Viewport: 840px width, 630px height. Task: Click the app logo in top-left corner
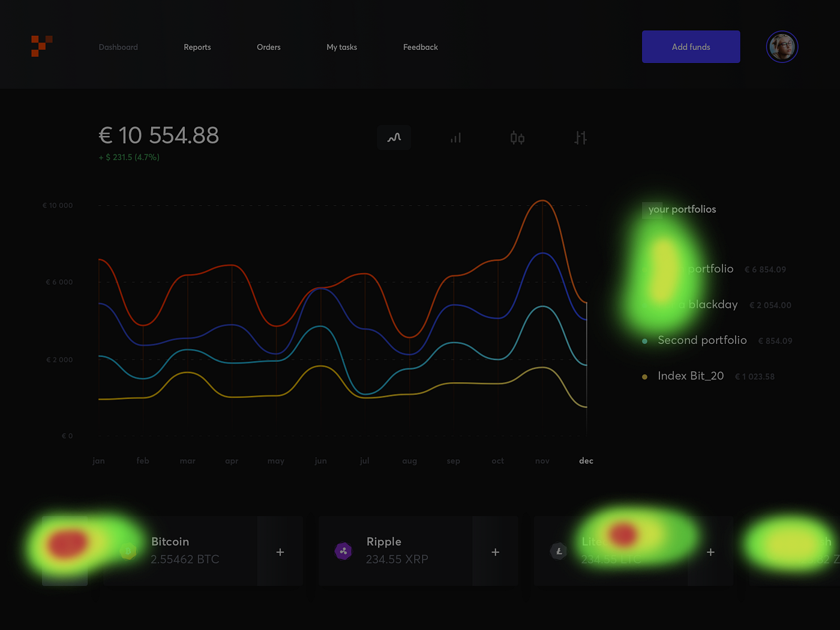pyautogui.click(x=41, y=46)
